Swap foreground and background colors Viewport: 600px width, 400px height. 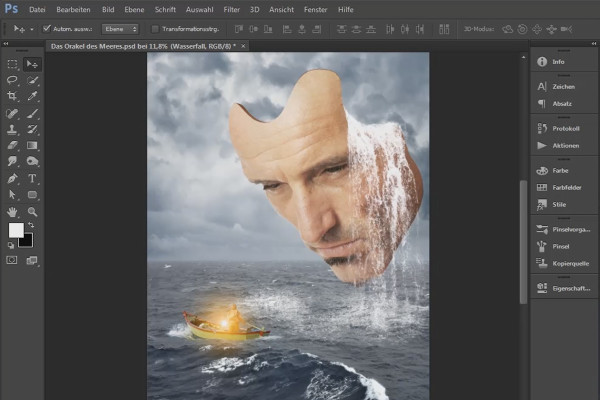31,225
